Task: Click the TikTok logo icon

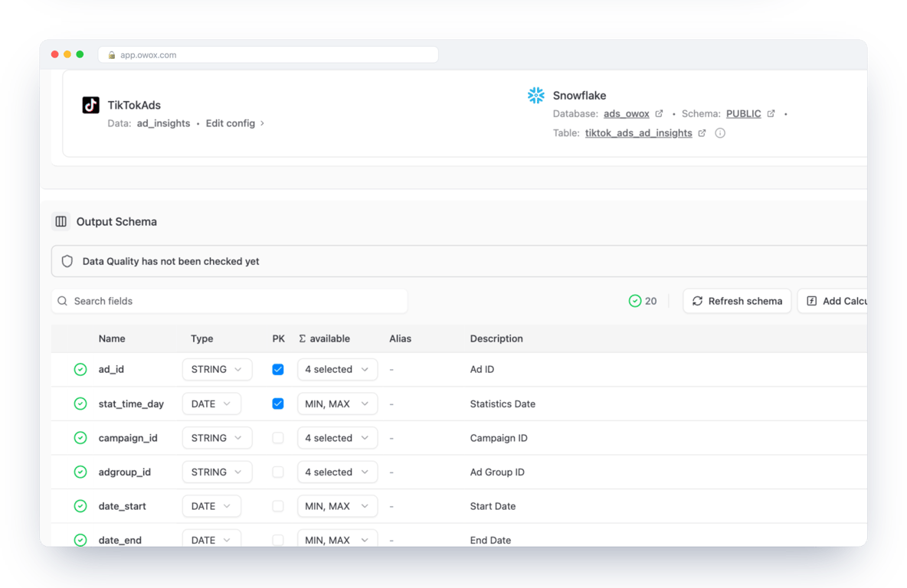Action: click(91, 105)
